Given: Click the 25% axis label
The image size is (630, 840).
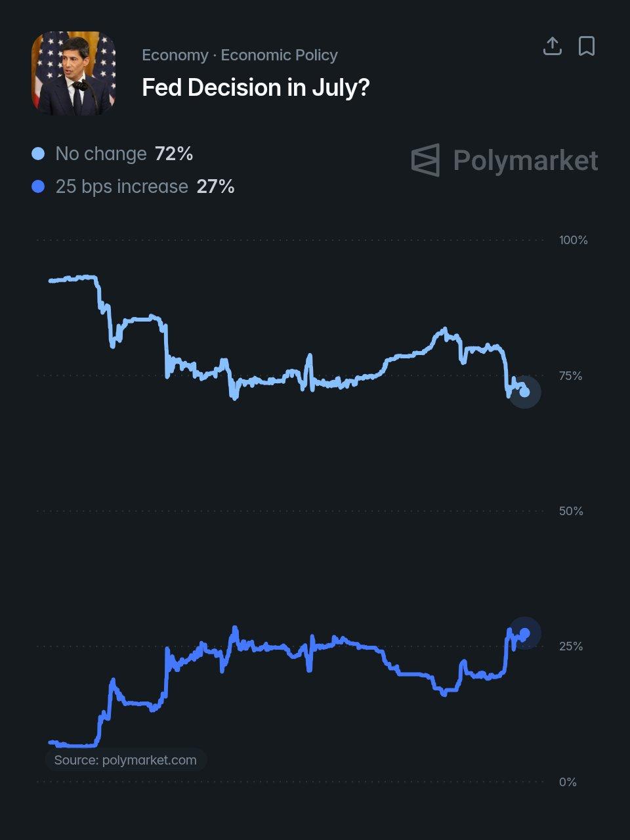Looking at the screenshot, I should pyautogui.click(x=571, y=646).
